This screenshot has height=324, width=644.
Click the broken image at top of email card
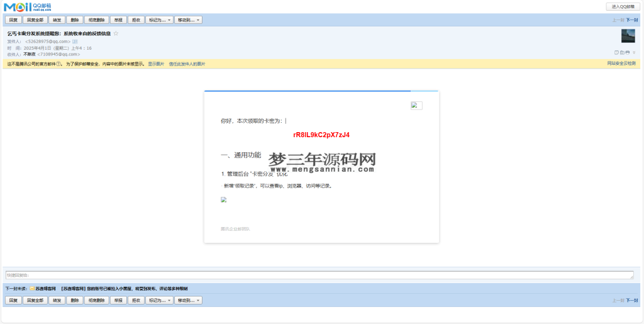(x=416, y=106)
